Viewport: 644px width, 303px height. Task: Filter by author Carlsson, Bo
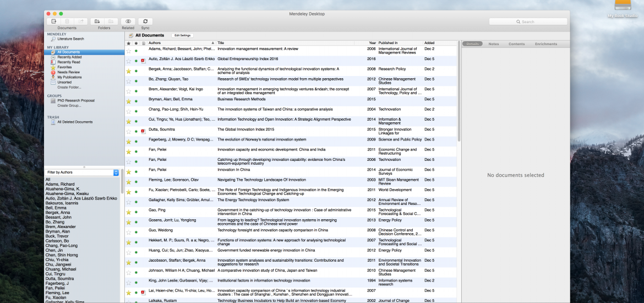pyautogui.click(x=57, y=241)
